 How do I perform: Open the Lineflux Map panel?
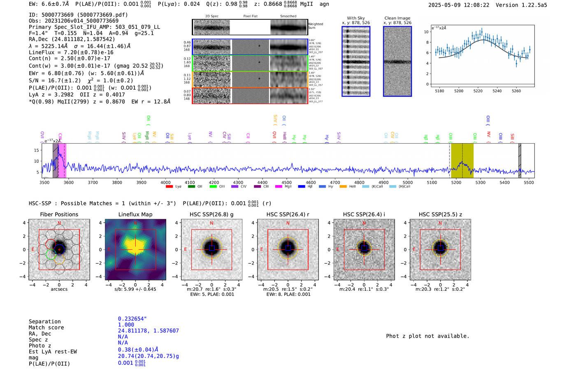tap(135, 250)
